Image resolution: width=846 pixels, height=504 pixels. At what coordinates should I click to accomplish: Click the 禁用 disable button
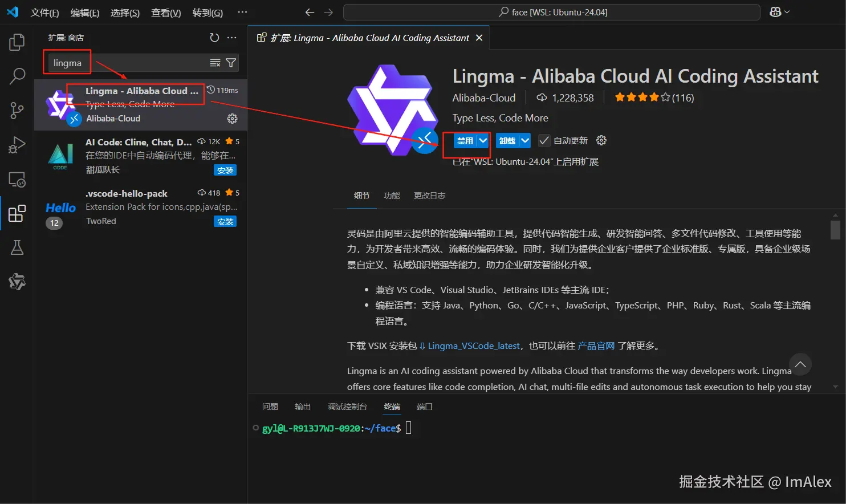[x=465, y=140]
